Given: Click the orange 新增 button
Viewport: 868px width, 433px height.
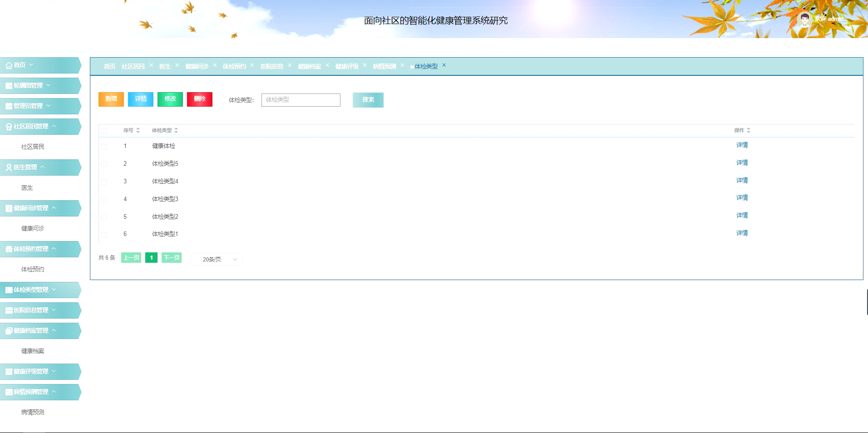Looking at the screenshot, I should coord(111,99).
